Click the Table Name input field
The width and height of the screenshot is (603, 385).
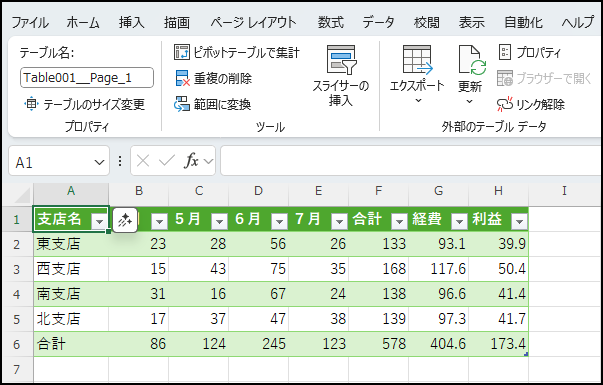[x=87, y=78]
